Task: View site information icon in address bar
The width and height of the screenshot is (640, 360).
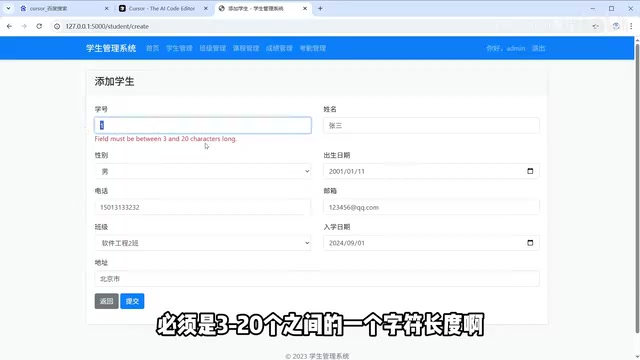Action: click(57, 26)
